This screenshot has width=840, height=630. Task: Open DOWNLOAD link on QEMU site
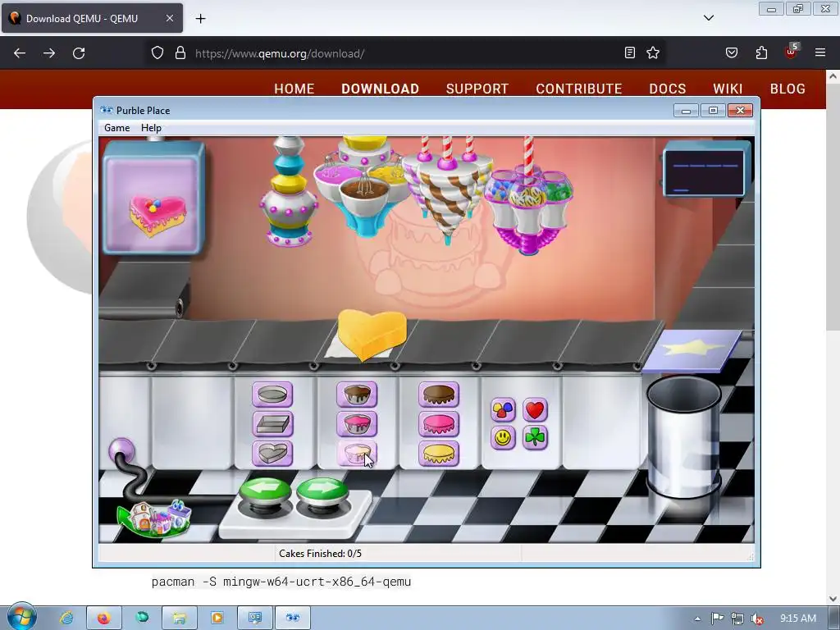[381, 89]
